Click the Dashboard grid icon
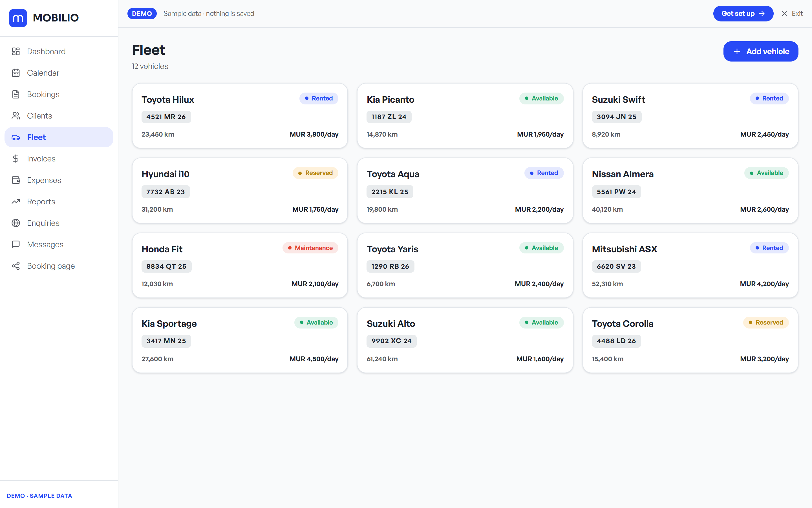 point(16,51)
